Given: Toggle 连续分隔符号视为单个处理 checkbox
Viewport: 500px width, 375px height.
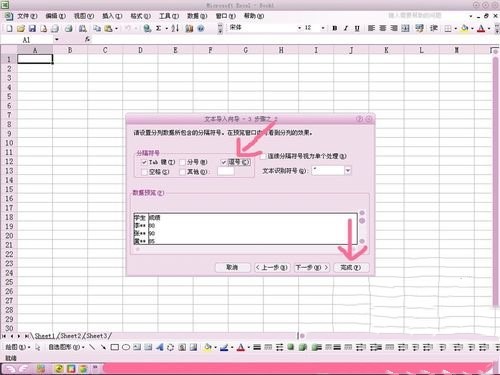Looking at the screenshot, I should [x=264, y=156].
